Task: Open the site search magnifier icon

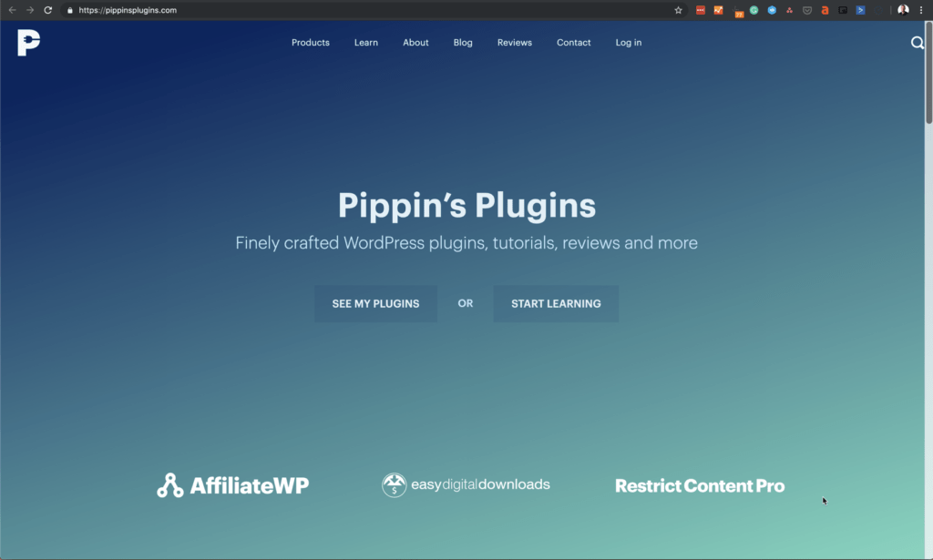Action: 918,43
